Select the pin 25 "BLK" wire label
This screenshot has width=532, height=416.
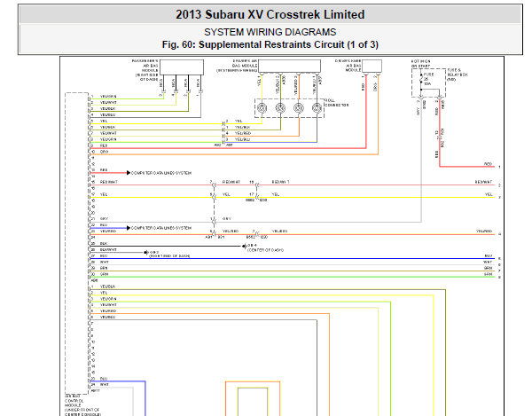104,244
